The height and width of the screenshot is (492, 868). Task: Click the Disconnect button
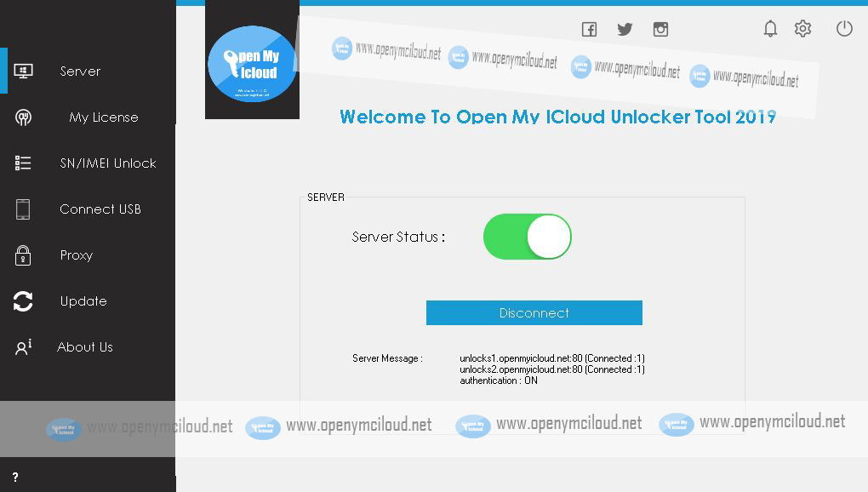click(534, 312)
